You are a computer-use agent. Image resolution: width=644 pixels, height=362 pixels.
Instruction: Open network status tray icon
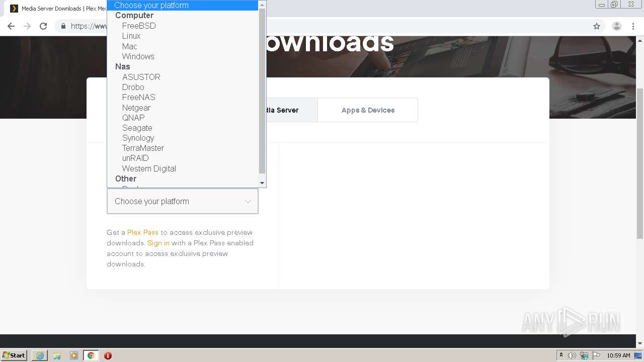(584, 355)
